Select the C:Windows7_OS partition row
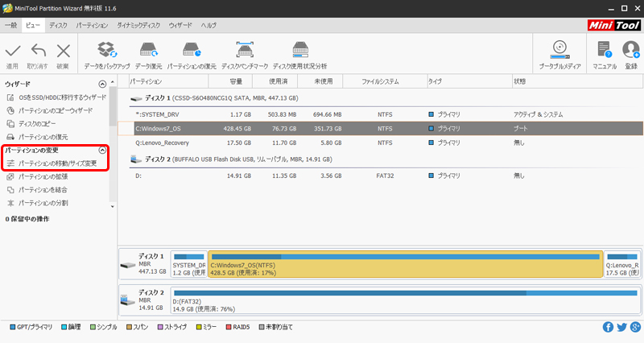 [380, 129]
